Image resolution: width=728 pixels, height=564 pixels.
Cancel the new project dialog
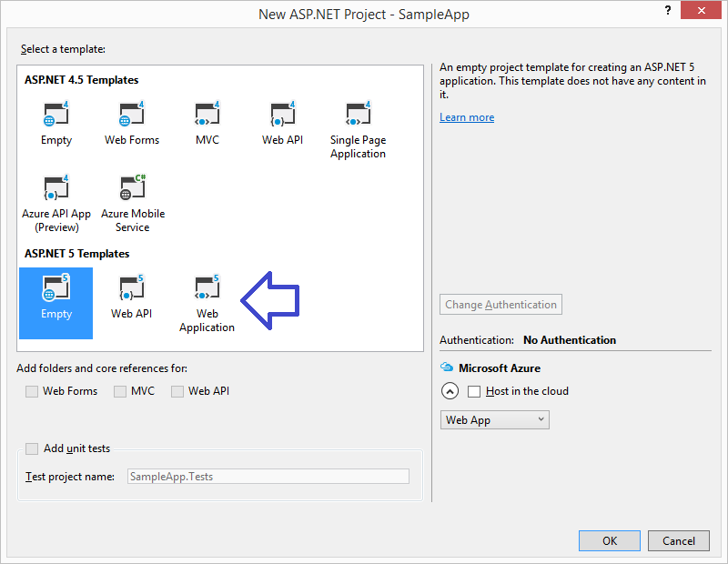[x=679, y=540]
